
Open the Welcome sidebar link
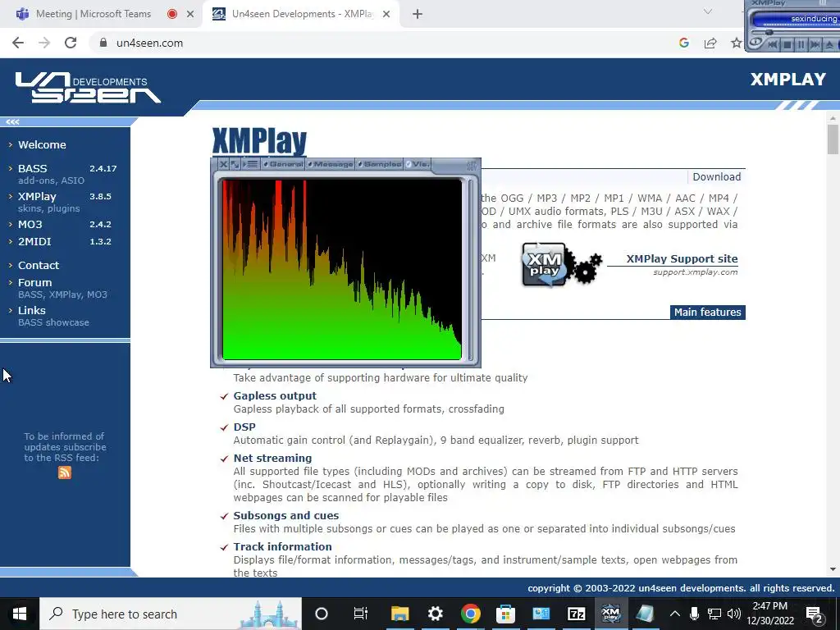(42, 144)
